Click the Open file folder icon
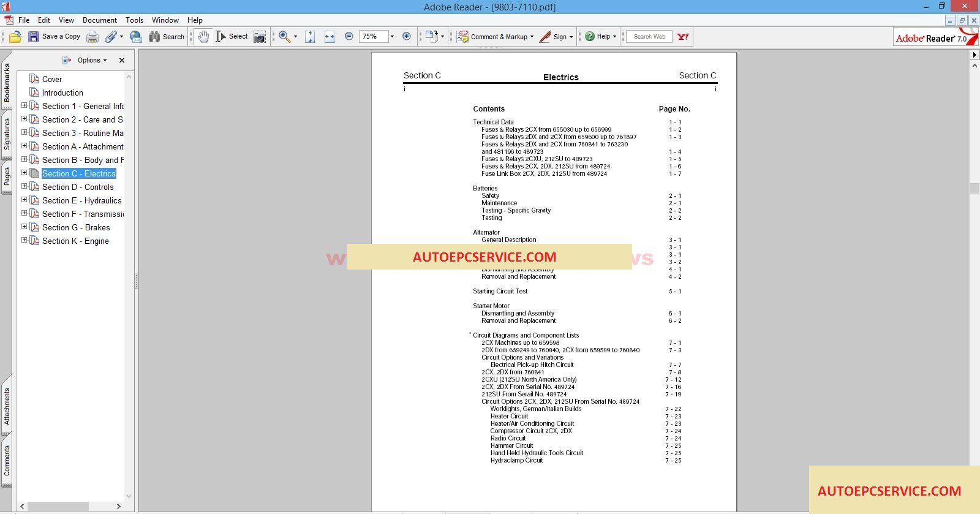980x514 pixels. point(15,37)
